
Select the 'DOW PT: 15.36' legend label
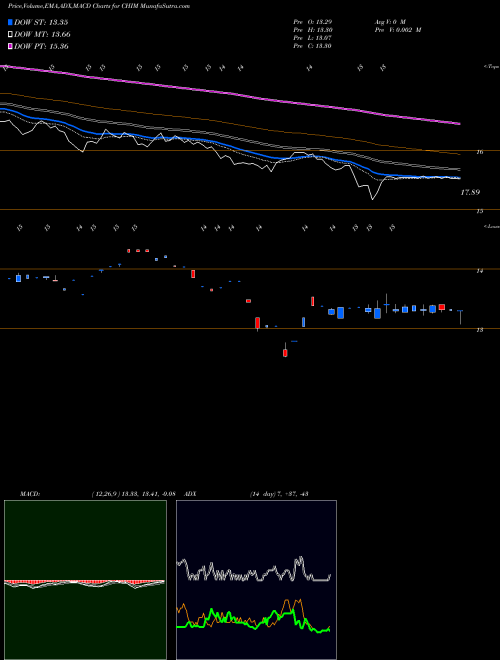(x=41, y=46)
